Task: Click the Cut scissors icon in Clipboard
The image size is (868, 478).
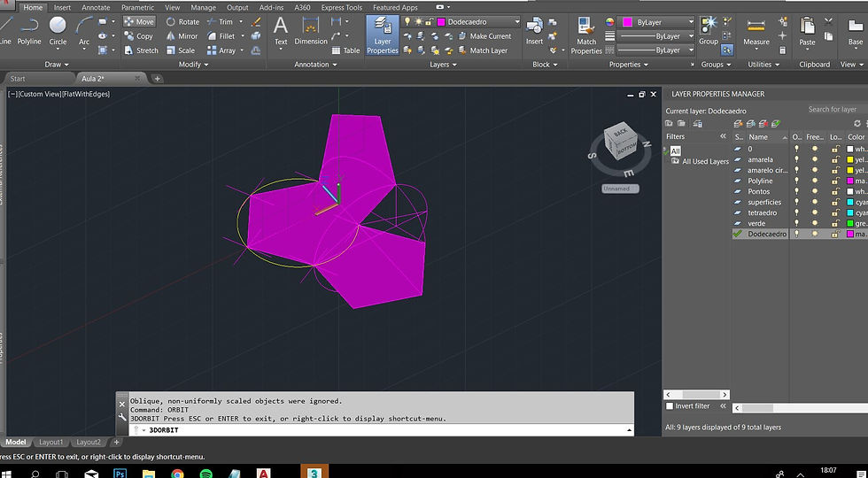Action: coord(828,21)
